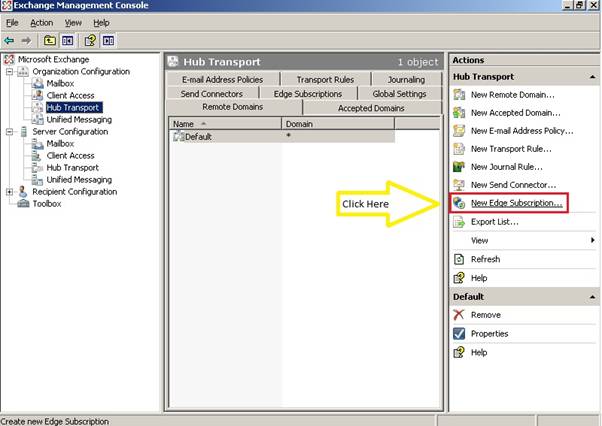
Task: Click New Send Connector action link
Action: (513, 185)
